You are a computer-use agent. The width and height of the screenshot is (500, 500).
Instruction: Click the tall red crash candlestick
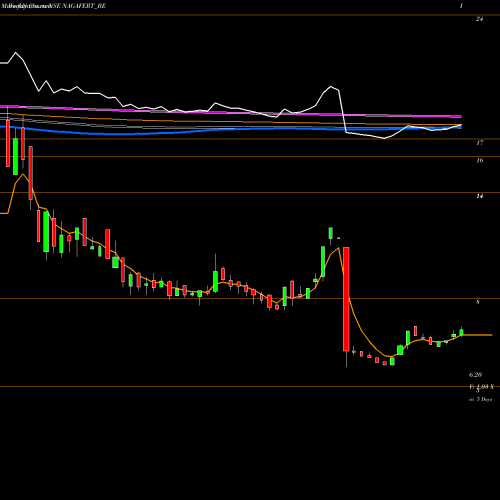coord(346,299)
